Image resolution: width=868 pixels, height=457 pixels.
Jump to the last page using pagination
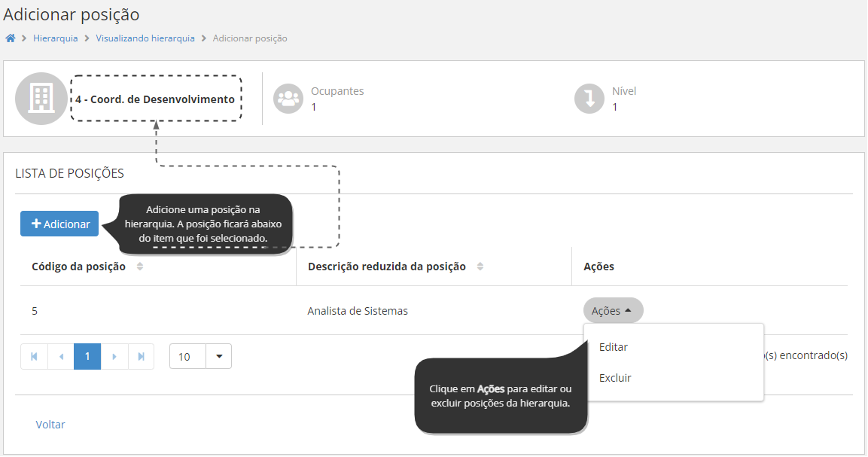pos(141,355)
